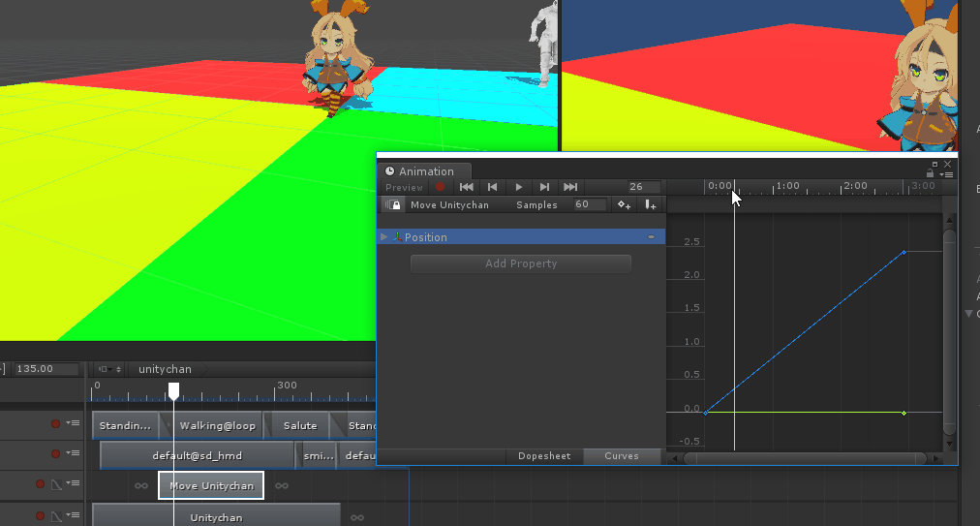Image resolution: width=980 pixels, height=526 pixels.
Task: Select the Unitychan clip in Timeline
Action: [x=216, y=516]
